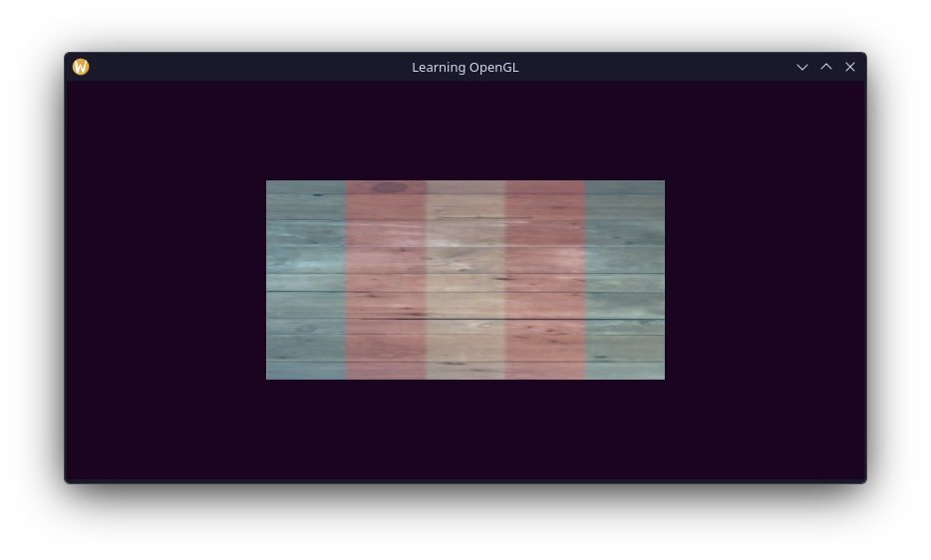
Task: Click the yellow W application icon
Action: click(81, 67)
